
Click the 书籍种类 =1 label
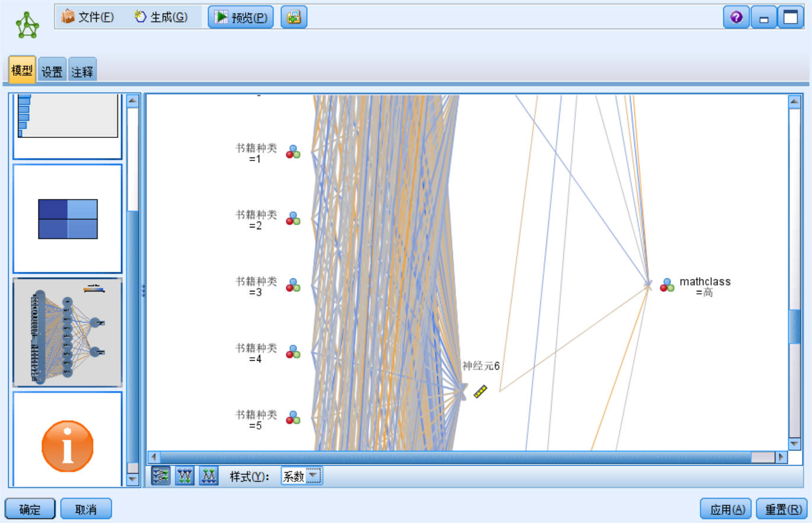click(256, 153)
